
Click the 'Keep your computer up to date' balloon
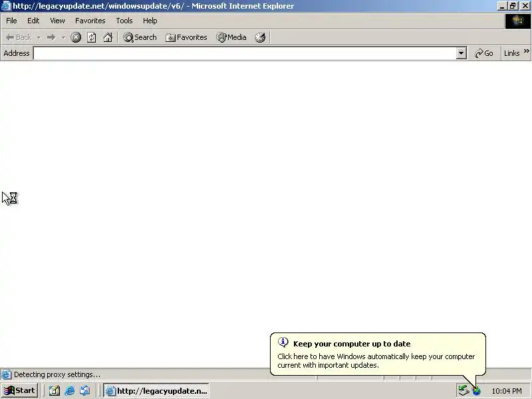pos(378,354)
